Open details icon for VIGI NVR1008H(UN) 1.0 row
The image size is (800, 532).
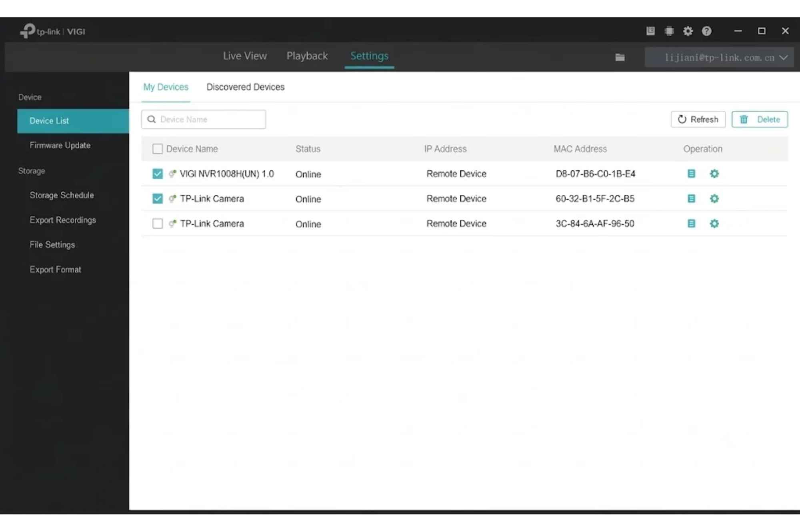pyautogui.click(x=691, y=173)
